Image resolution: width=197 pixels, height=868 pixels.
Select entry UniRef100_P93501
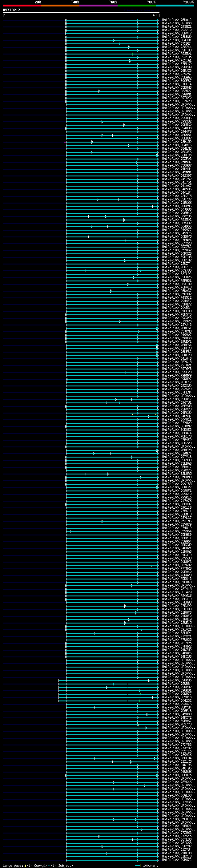click(x=177, y=54)
